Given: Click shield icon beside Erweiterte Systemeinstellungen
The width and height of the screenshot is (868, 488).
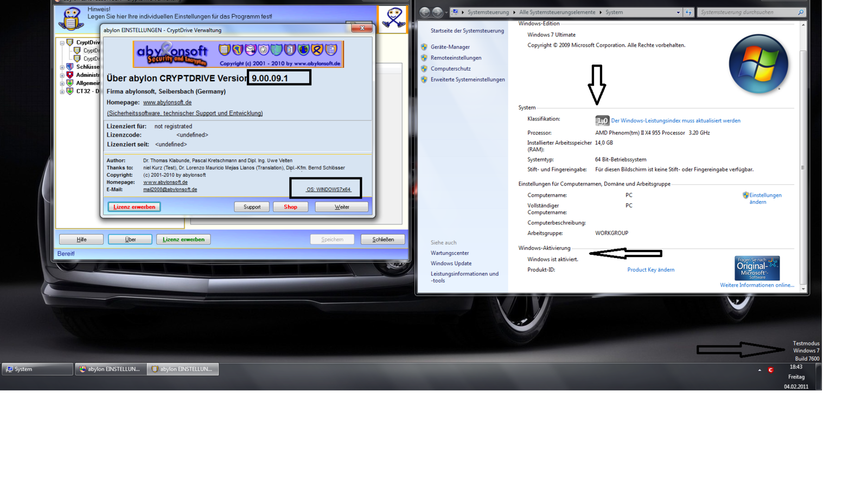Looking at the screenshot, I should click(424, 80).
